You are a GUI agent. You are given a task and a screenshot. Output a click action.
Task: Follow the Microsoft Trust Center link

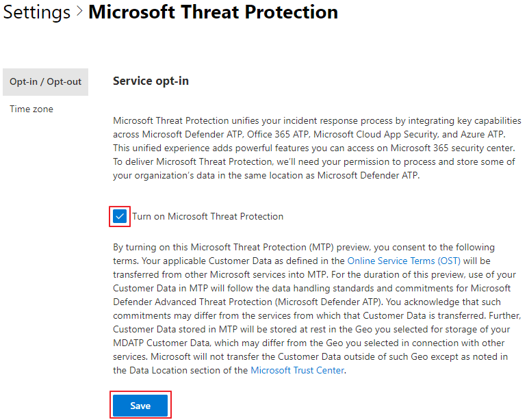[x=298, y=370]
